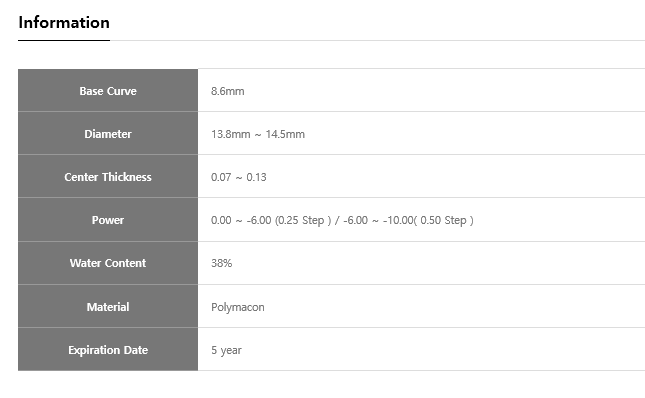Select the Diameter row header

click(108, 134)
